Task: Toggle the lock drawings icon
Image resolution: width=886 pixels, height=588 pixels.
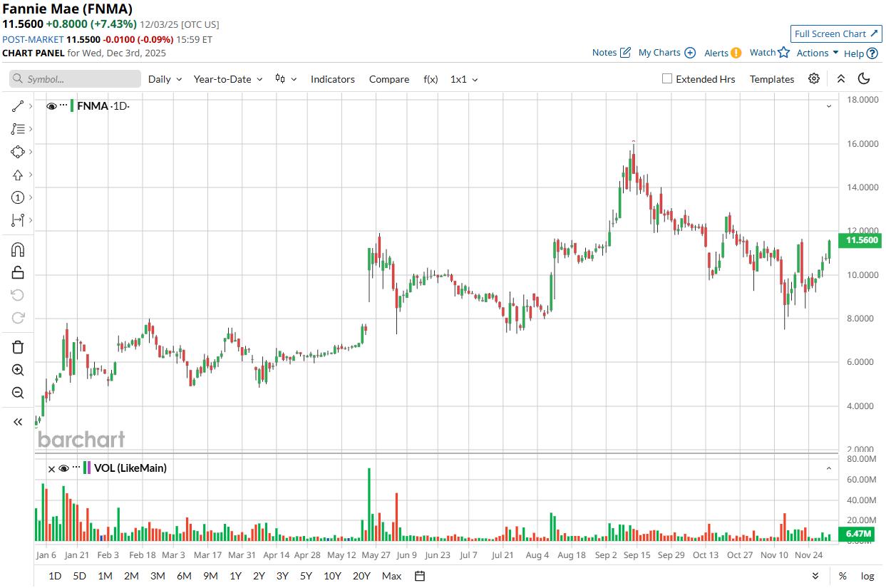Action: [x=18, y=272]
